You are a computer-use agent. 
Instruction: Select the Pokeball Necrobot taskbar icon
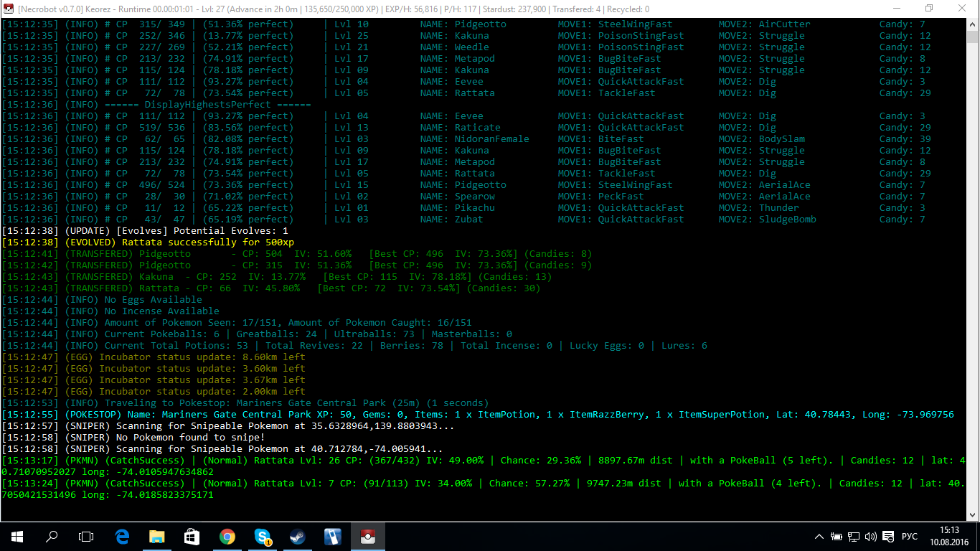(x=367, y=536)
